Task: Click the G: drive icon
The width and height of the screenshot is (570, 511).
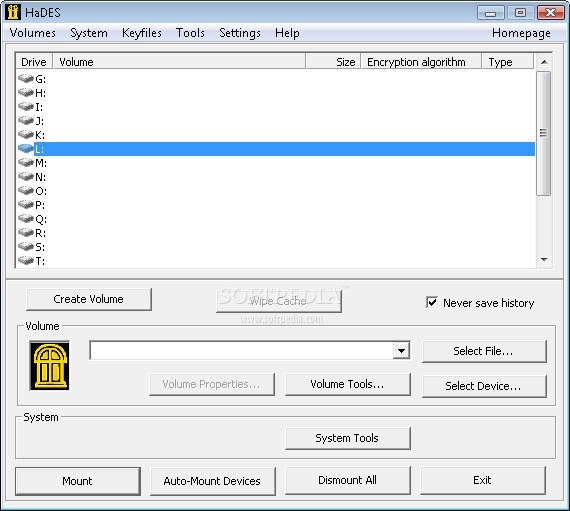Action: (26, 78)
